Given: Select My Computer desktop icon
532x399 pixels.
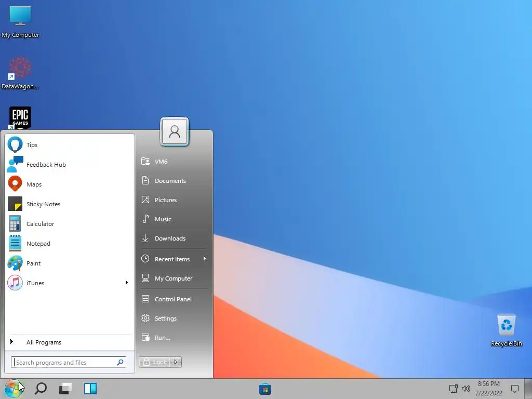Looking at the screenshot, I should (x=20, y=21).
